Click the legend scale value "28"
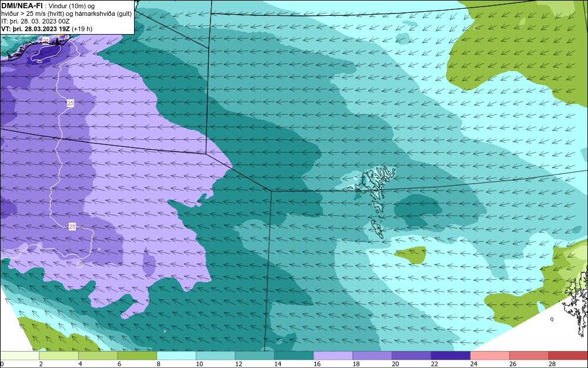The width and height of the screenshot is (588, 368). (552, 364)
